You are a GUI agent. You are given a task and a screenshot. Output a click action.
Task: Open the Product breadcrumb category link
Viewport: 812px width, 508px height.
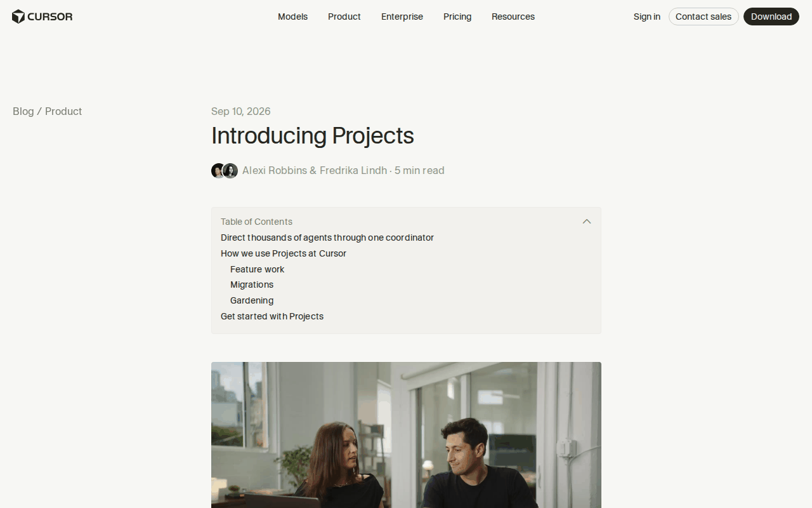point(63,111)
